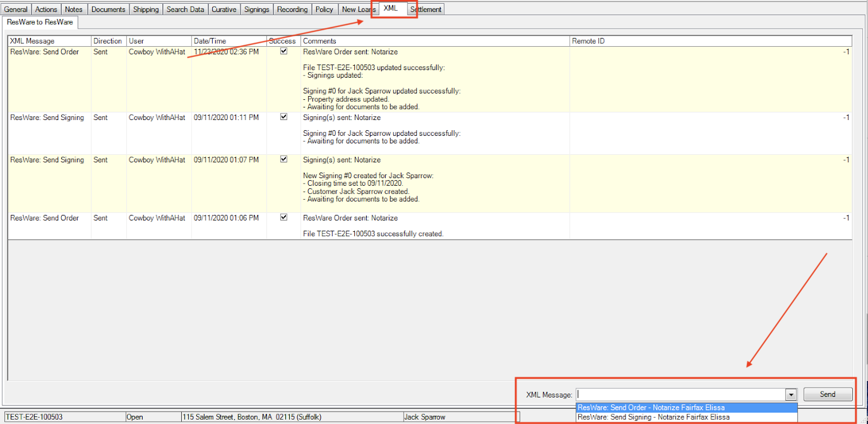The height and width of the screenshot is (424, 868).
Task: Click comment 'Customer Jack Sparrow created.'
Action: tap(359, 192)
